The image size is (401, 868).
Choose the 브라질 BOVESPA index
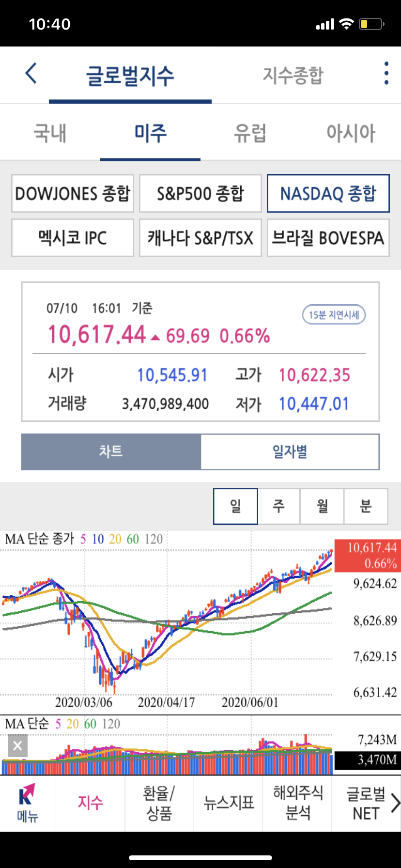[328, 238]
